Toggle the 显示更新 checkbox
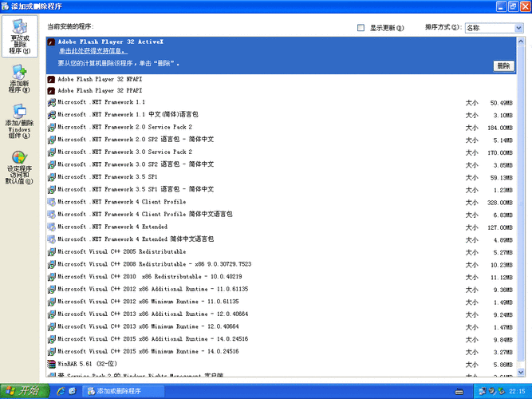 pyautogui.click(x=361, y=28)
